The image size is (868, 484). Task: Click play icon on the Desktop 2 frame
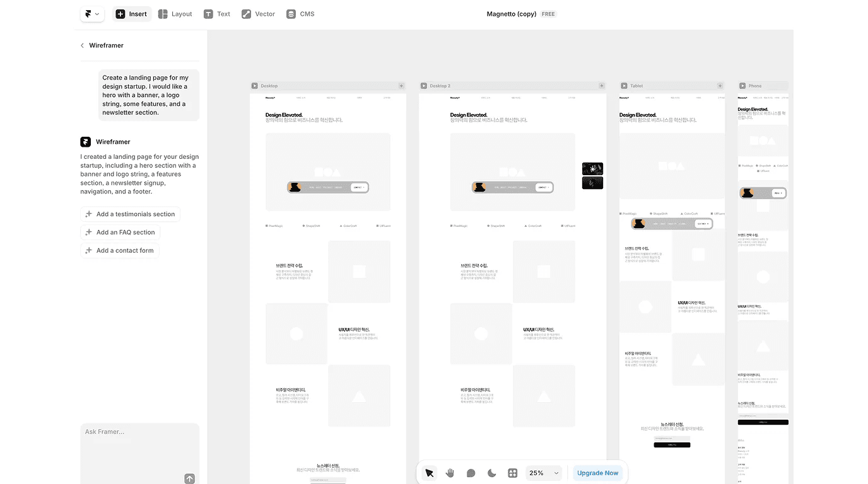(x=425, y=86)
